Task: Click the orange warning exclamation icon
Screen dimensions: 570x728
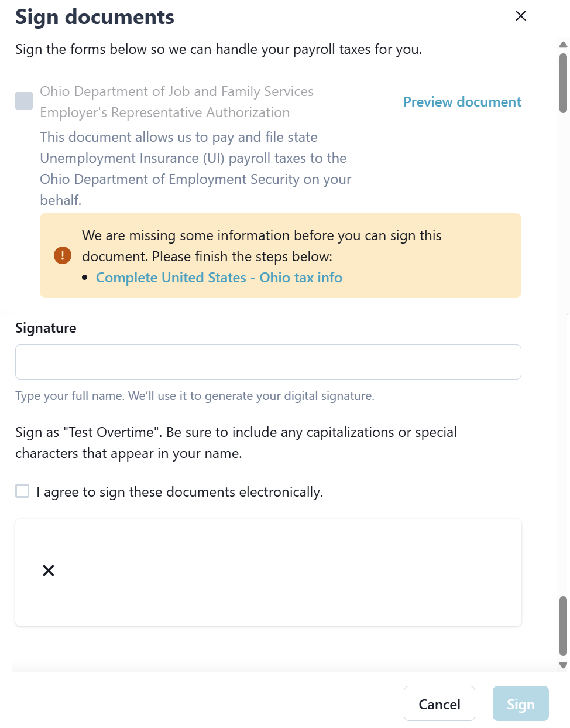Action: (x=63, y=255)
